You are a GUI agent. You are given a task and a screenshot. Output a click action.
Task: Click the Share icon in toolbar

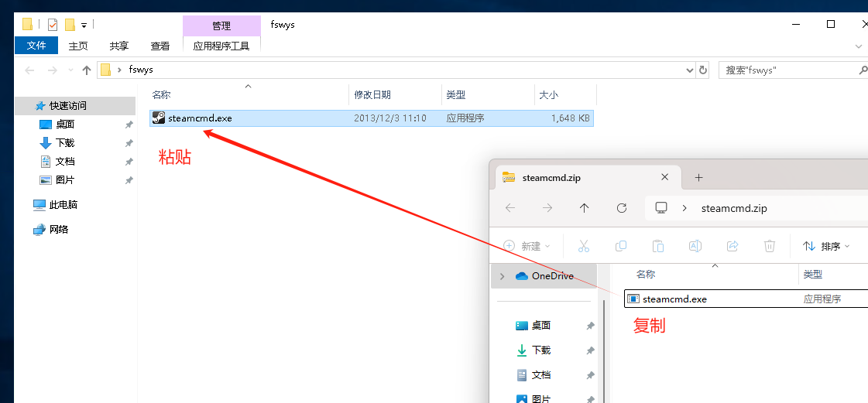coord(732,246)
